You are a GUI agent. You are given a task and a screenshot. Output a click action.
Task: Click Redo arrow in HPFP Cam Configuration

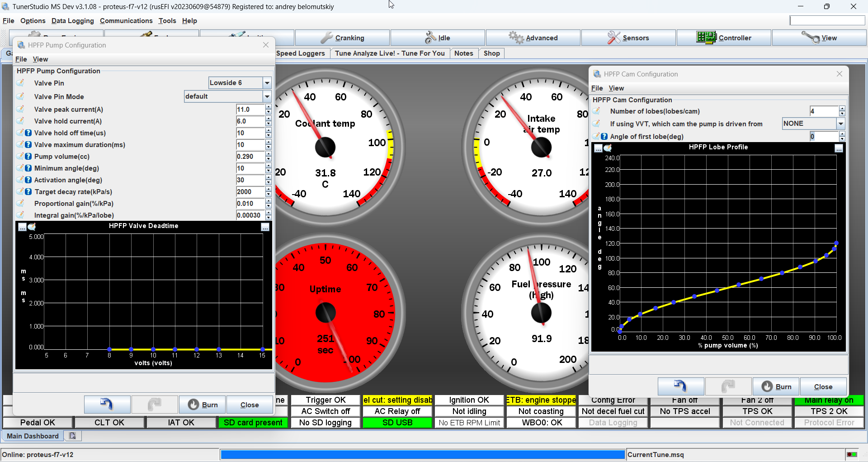[728, 386]
